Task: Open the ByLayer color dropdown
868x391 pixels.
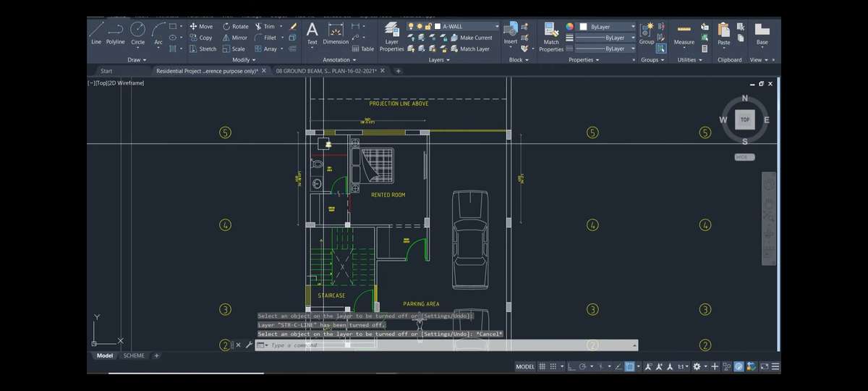Action: (633, 27)
